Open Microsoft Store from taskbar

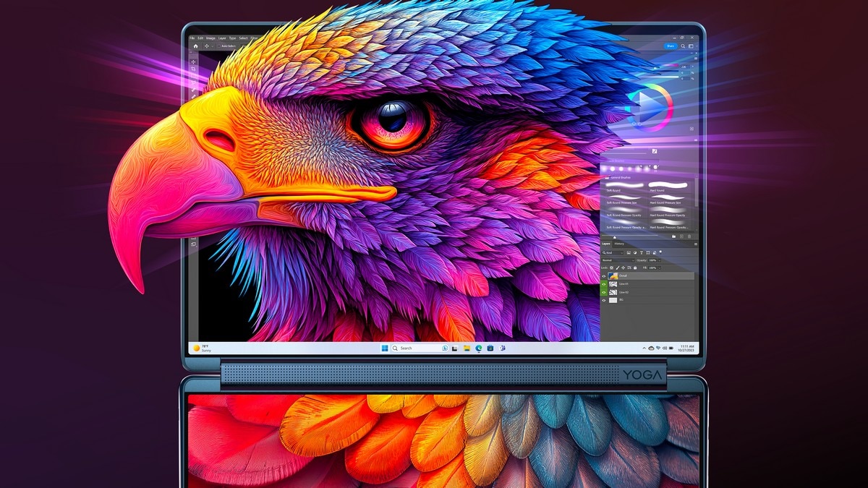tap(490, 348)
